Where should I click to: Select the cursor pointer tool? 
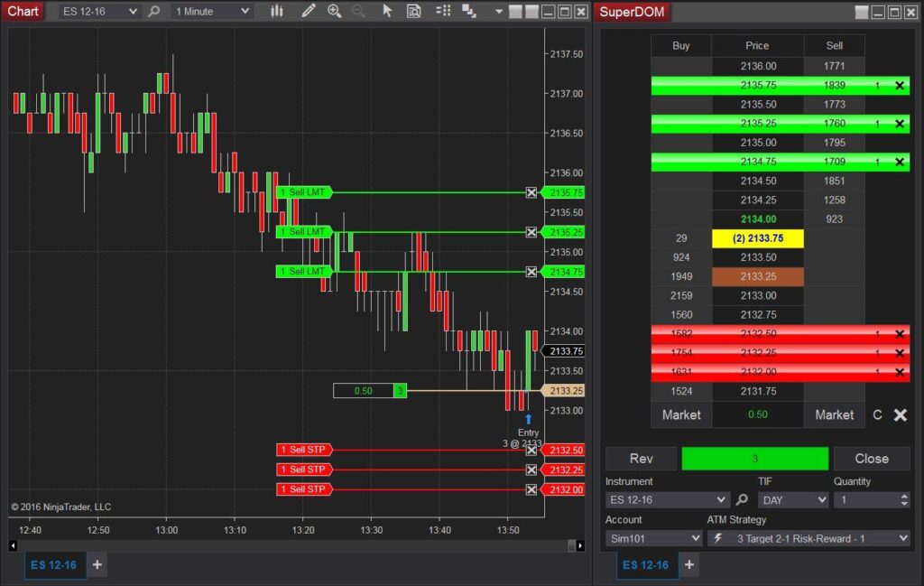[388, 12]
